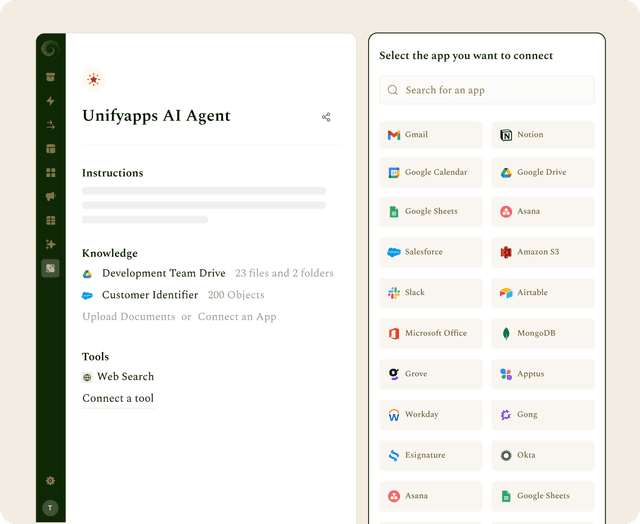Open the lightning bolt automations sidebar icon

[x=50, y=101]
